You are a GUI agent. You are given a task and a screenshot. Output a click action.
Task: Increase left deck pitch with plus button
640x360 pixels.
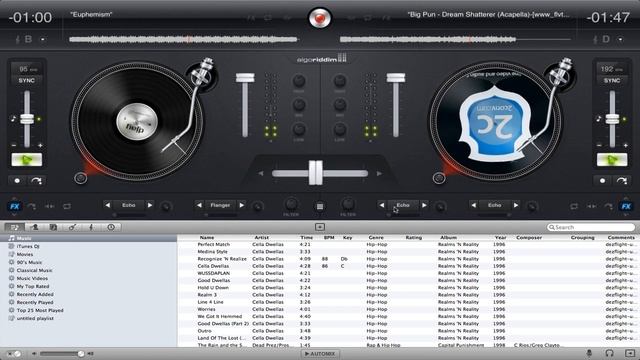40,145
